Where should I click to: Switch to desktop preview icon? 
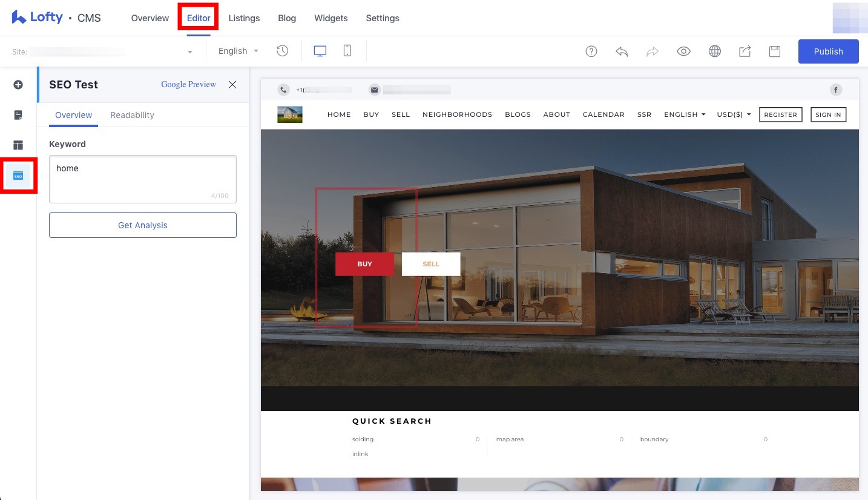[320, 51]
